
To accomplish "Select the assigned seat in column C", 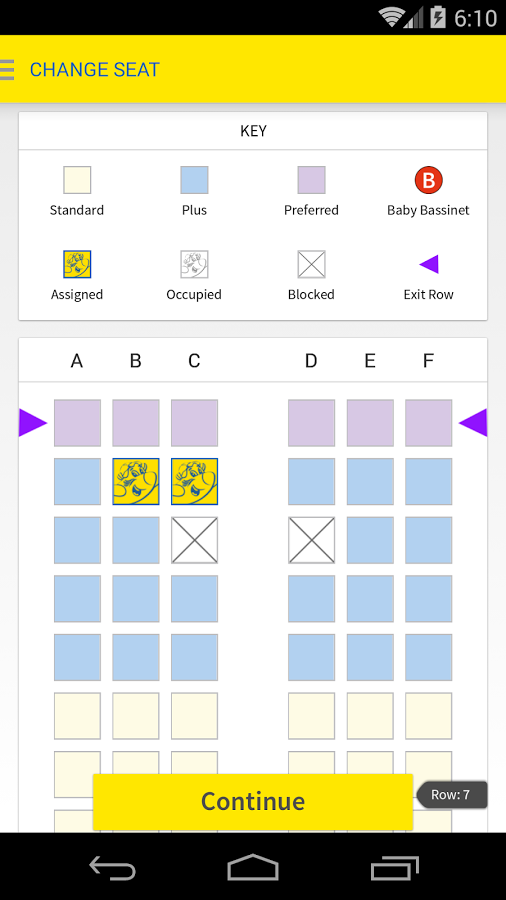I will [194, 482].
